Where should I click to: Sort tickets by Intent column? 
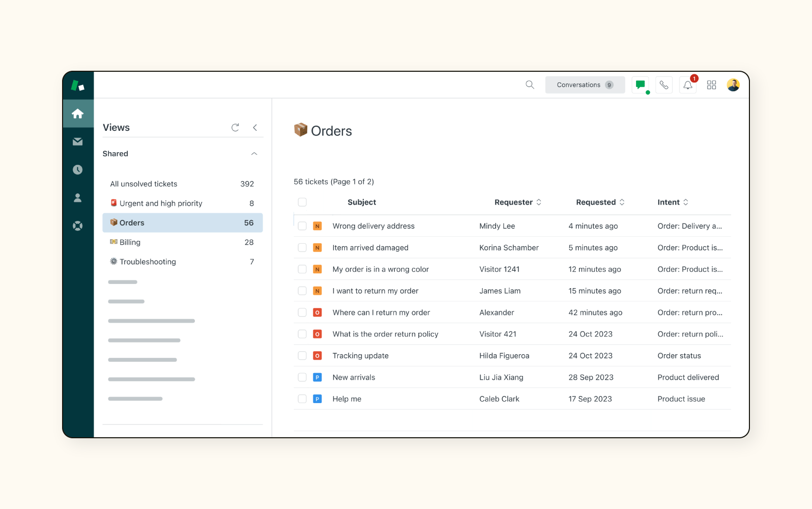pyautogui.click(x=672, y=202)
